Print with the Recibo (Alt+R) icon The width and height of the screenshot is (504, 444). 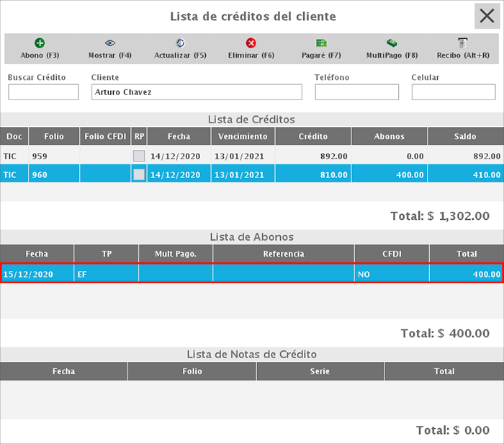click(x=462, y=43)
